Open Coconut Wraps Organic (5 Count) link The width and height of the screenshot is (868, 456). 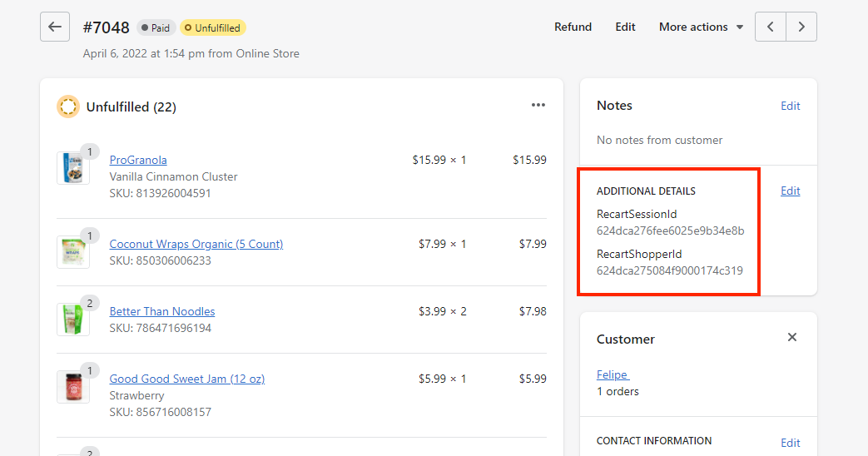(x=196, y=244)
